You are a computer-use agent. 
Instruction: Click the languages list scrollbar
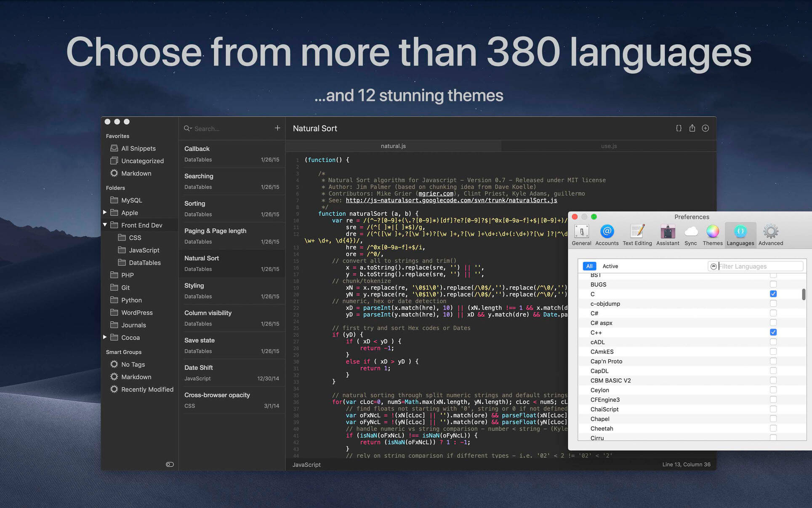click(803, 294)
